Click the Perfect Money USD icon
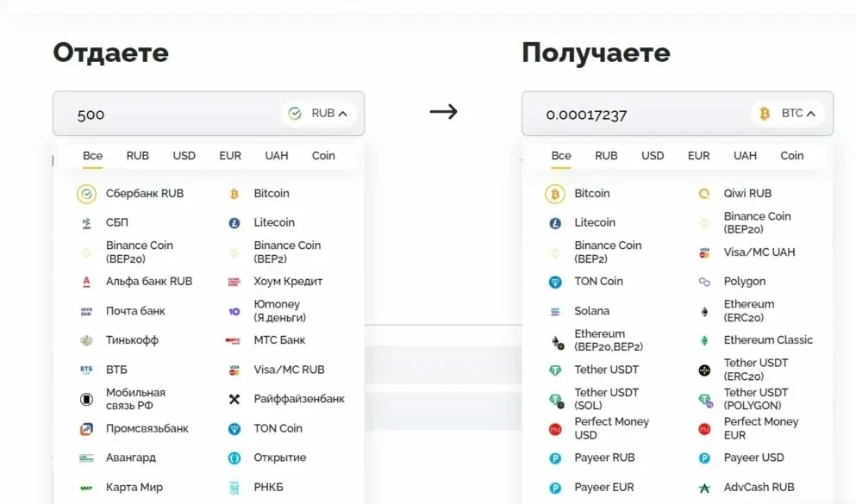Screen dimensions: 856x504 click(555, 429)
